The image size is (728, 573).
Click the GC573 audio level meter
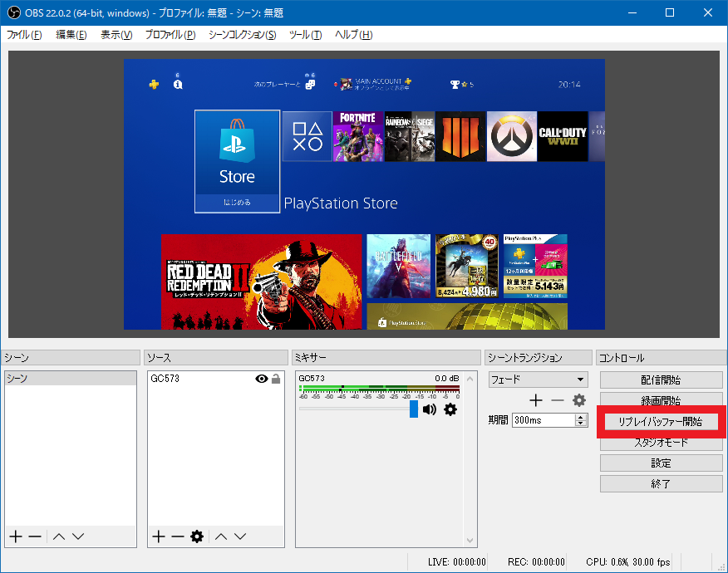[x=379, y=389]
